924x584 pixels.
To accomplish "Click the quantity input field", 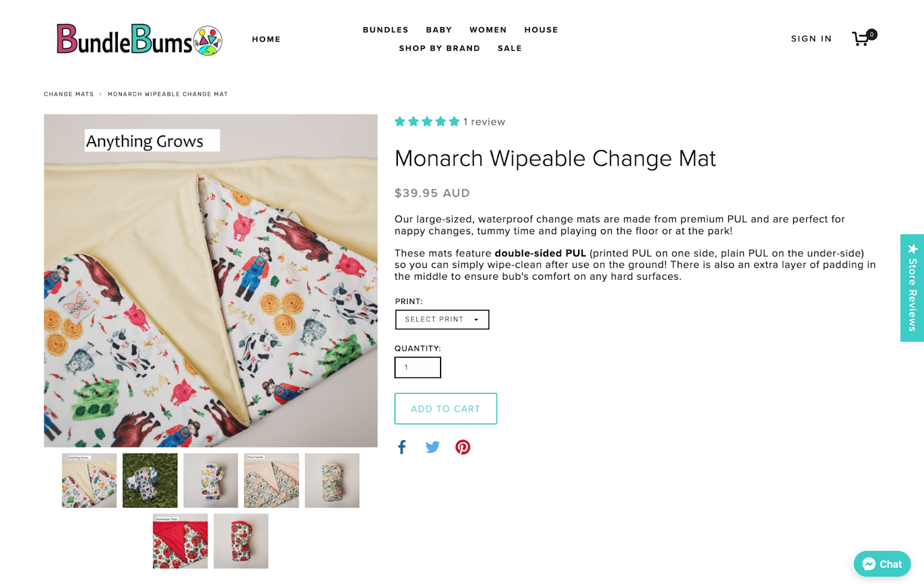I will (418, 368).
